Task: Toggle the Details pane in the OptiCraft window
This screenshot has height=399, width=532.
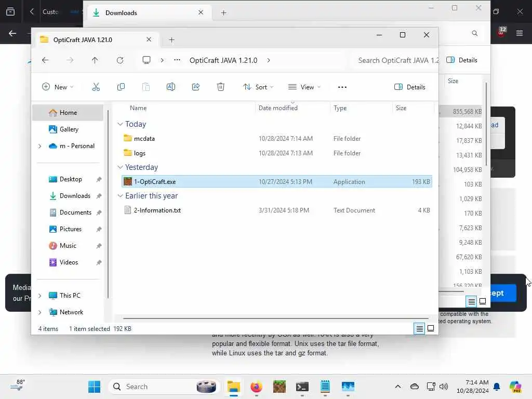Action: point(410,87)
